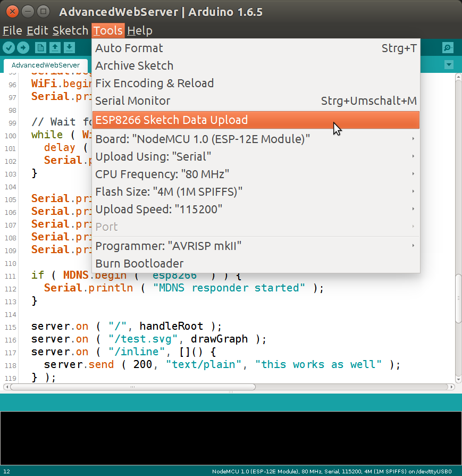The image size is (462, 476).
Task: Click the Upload arrow toolbar icon
Action: tap(23, 48)
